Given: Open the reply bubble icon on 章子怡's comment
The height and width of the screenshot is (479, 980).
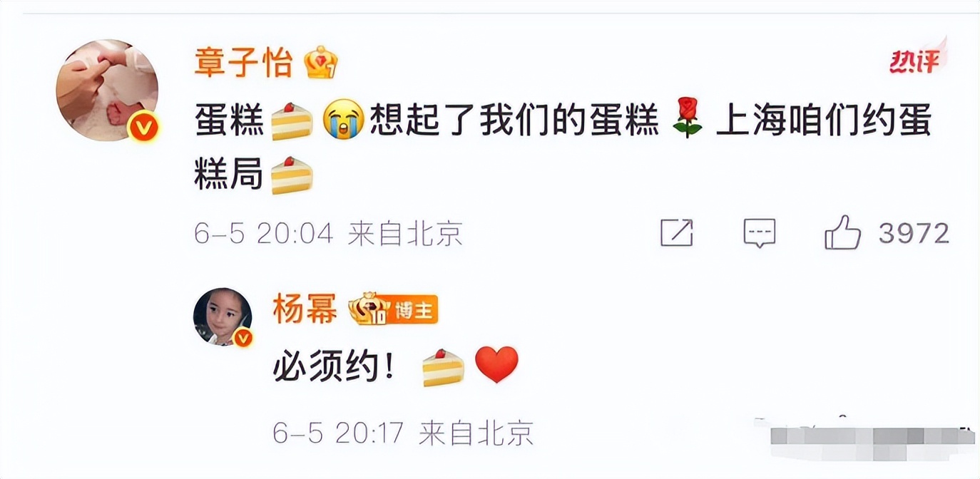Looking at the screenshot, I should 759,233.
